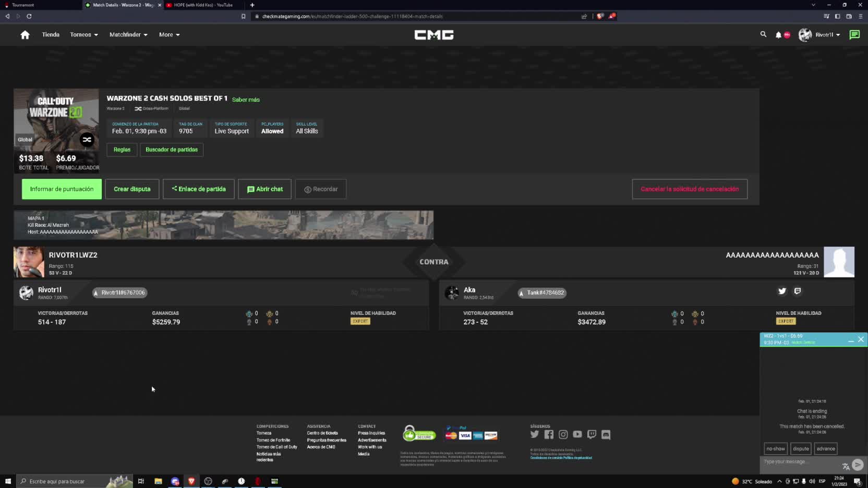Screen dimensions: 868x488
Task: Expand the More dropdown menu
Action: 170,35
